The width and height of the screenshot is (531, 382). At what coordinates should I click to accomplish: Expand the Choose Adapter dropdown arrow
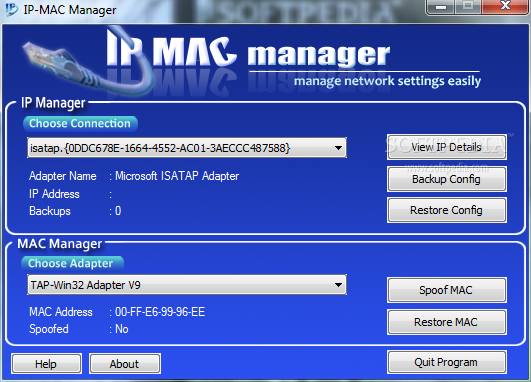pos(338,285)
